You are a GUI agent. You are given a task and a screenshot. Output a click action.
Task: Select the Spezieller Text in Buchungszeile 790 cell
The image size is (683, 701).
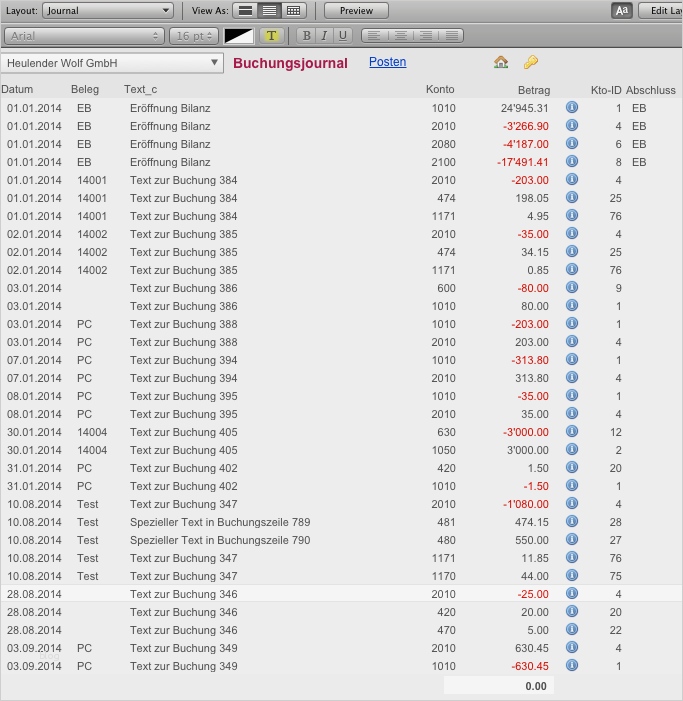tap(220, 540)
